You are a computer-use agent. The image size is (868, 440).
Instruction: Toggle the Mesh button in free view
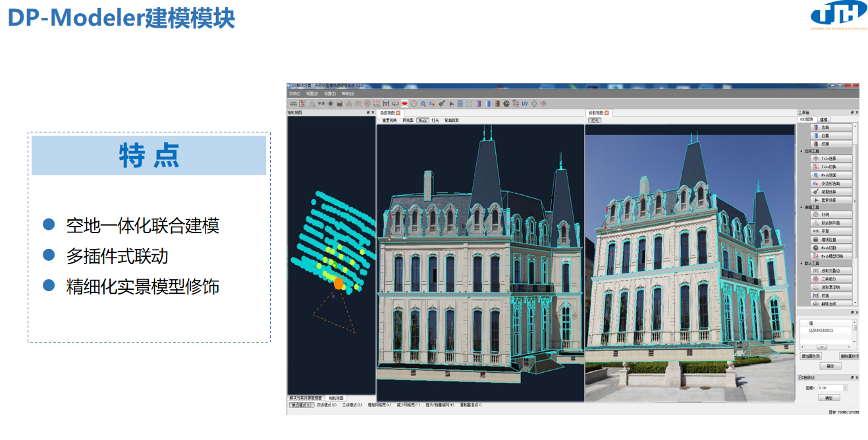[x=422, y=121]
